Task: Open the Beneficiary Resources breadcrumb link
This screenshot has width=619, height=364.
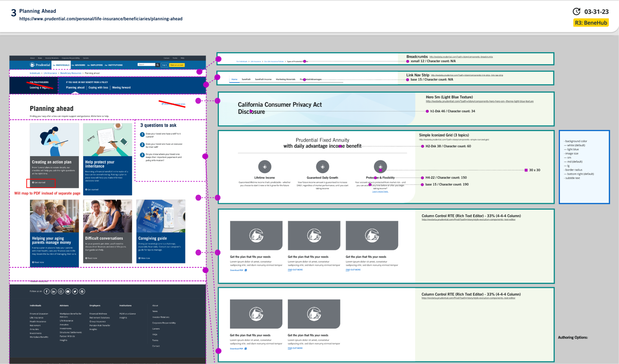Action: pyautogui.click(x=71, y=73)
